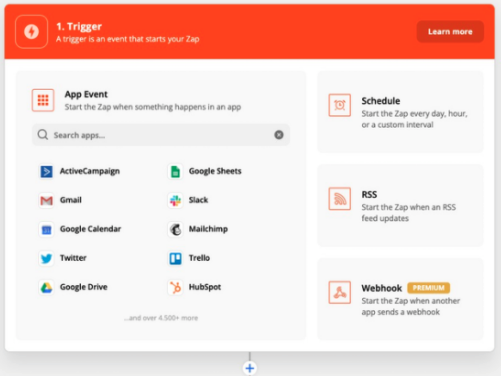
Task: Select the Mailchimp app icon
Action: point(175,229)
